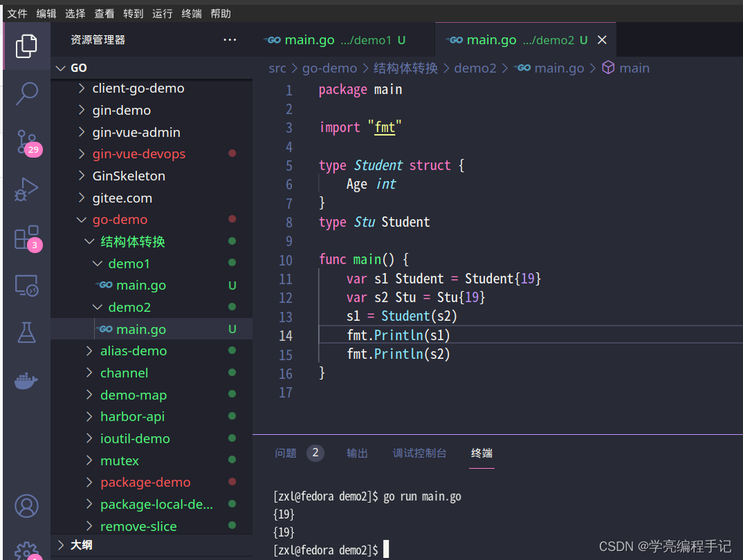The height and width of the screenshot is (560, 743).
Task: Open main.go under demo1 folder in tree
Action: pos(151,286)
